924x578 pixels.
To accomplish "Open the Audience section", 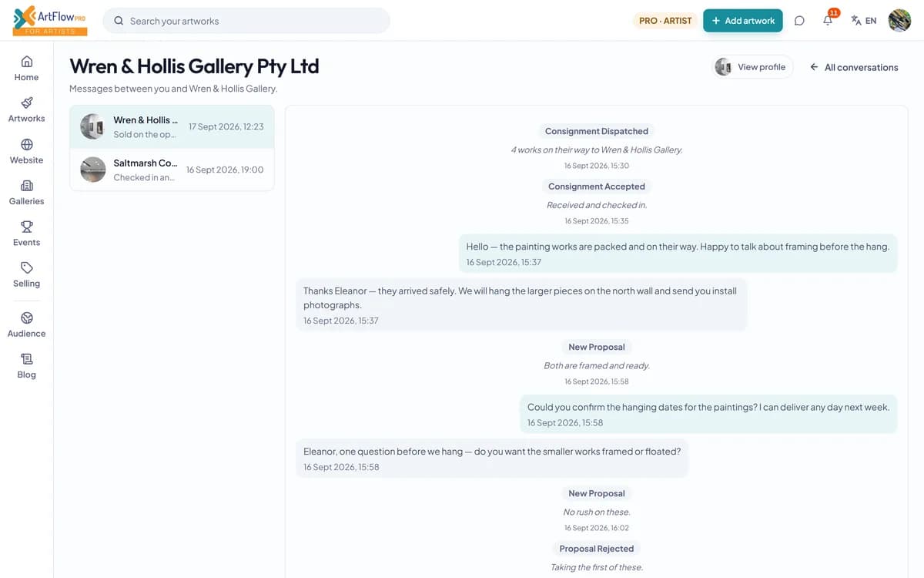I will (x=26, y=324).
